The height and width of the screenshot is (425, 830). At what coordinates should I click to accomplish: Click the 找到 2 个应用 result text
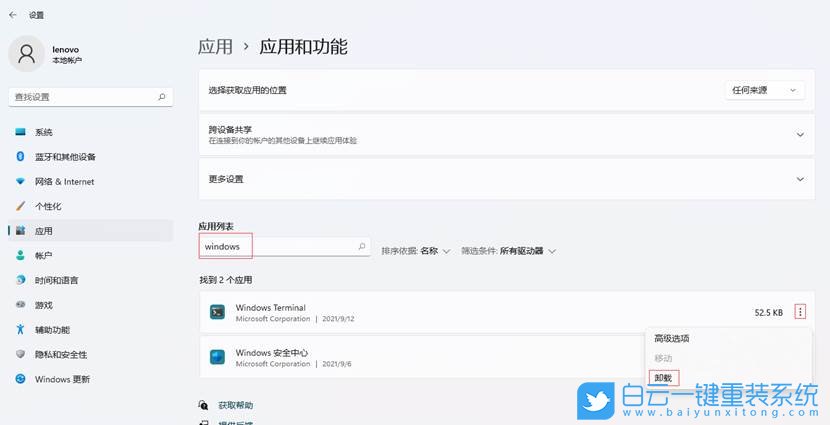(225, 280)
